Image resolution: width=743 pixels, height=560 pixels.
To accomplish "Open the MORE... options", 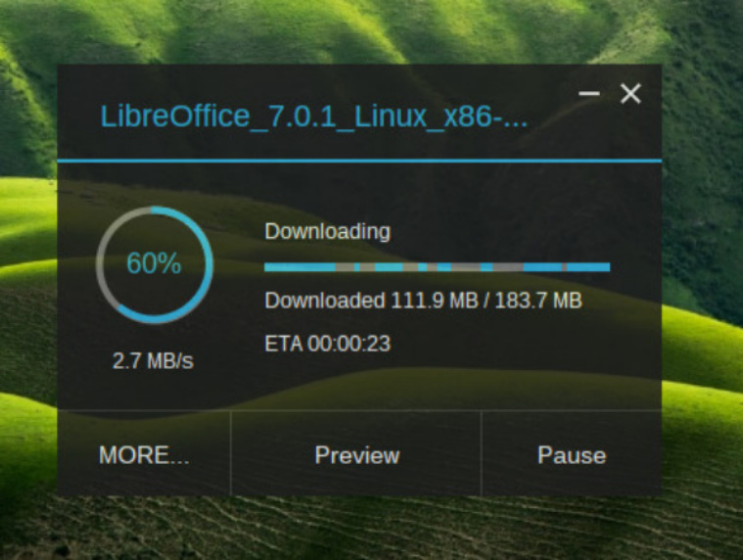I will (x=144, y=454).
